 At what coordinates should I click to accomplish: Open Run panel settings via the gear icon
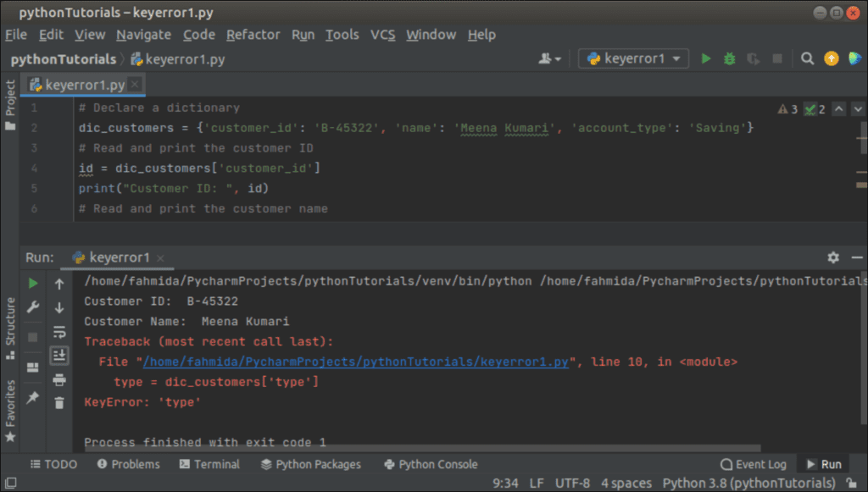(x=832, y=257)
